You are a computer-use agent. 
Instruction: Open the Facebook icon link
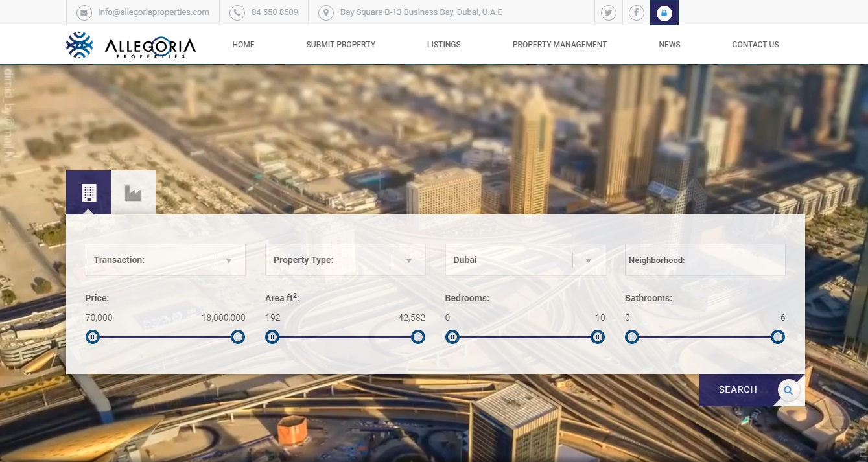[636, 12]
